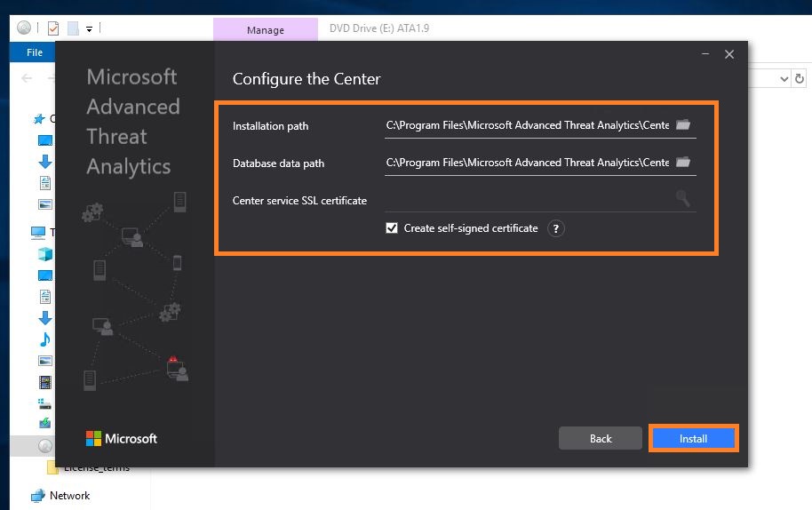Open the Videos filmstrip icon
The width and height of the screenshot is (812, 510).
[45, 382]
